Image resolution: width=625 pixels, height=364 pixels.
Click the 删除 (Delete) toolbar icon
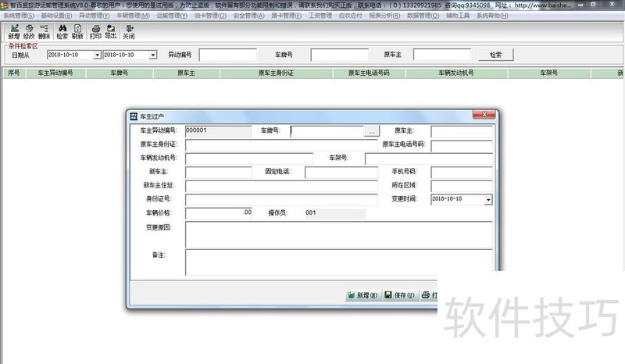pyautogui.click(x=45, y=32)
